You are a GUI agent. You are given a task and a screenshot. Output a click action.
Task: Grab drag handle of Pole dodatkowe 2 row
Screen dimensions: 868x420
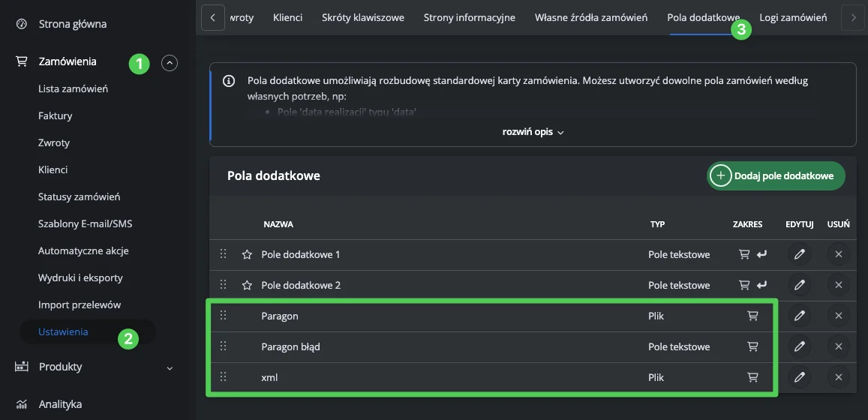(x=223, y=284)
